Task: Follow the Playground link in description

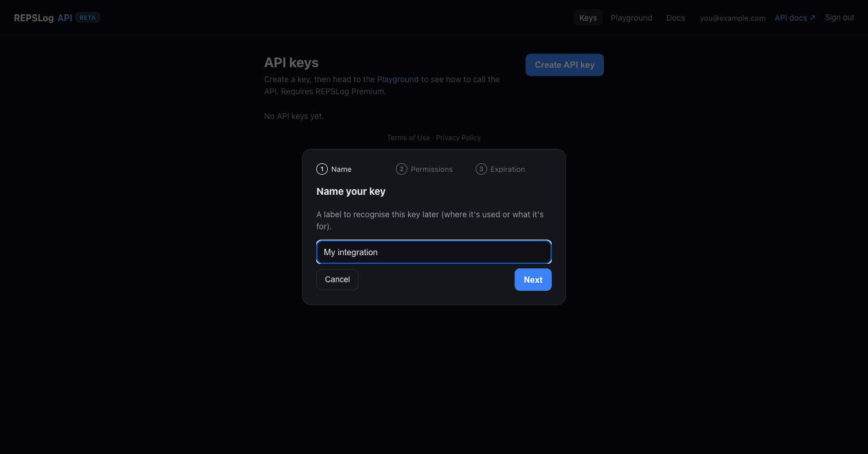Action: pos(398,79)
